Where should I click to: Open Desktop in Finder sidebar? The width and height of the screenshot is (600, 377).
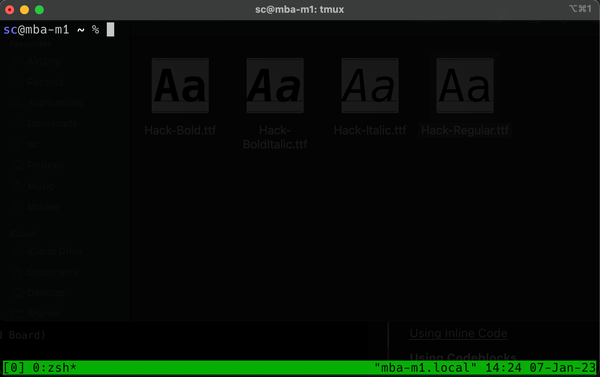(x=46, y=293)
